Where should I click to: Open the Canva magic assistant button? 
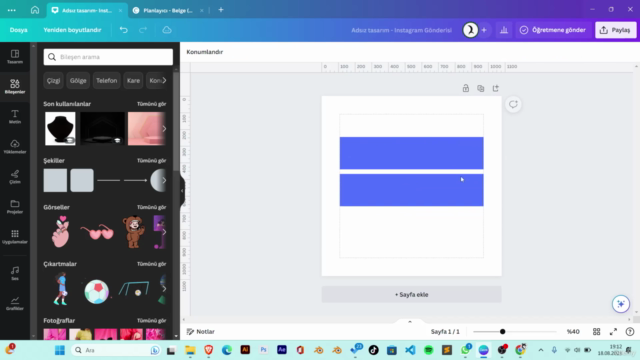[x=621, y=304]
